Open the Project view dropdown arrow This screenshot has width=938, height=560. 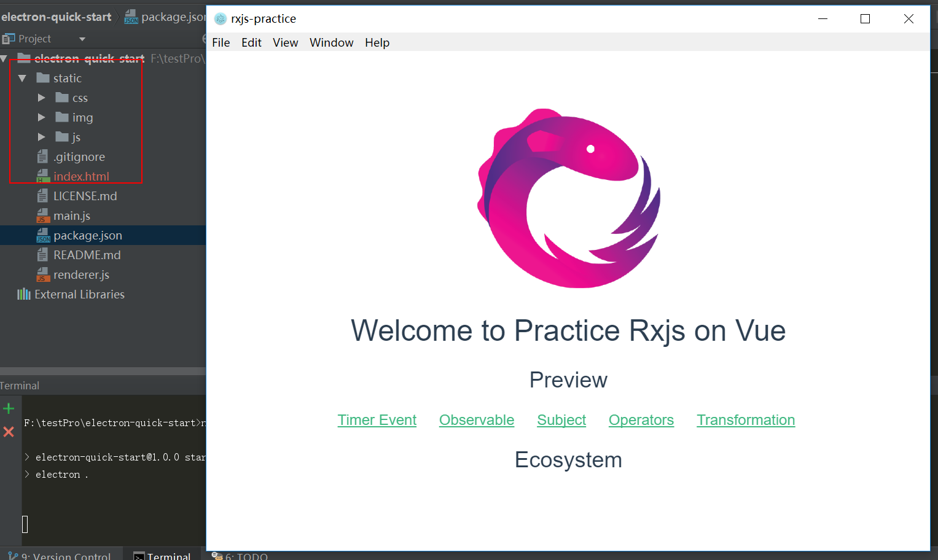click(x=82, y=39)
